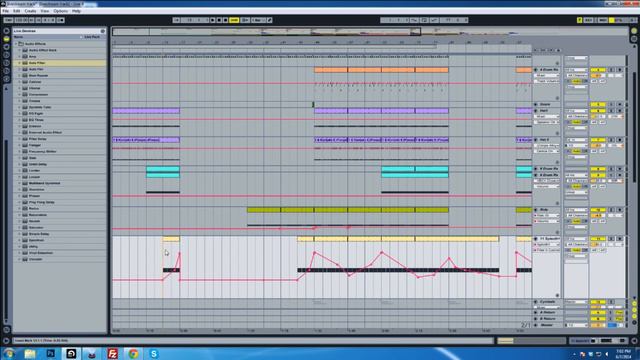
Task: Collapse the Audio Effects folder
Action: 16,44
